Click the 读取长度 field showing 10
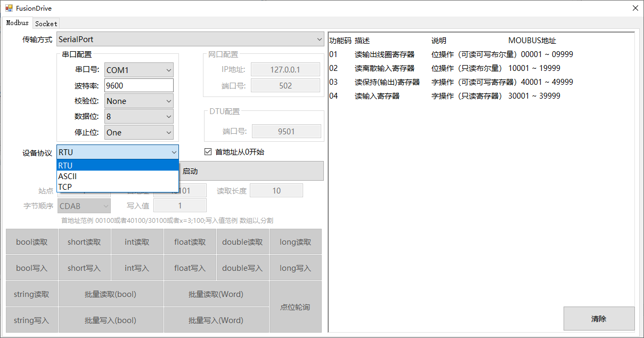 point(276,190)
